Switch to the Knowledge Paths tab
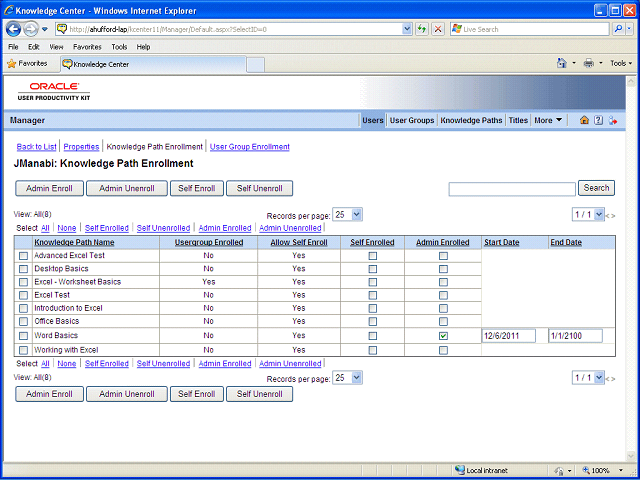Viewport: 640px width, 480px height. point(471,120)
